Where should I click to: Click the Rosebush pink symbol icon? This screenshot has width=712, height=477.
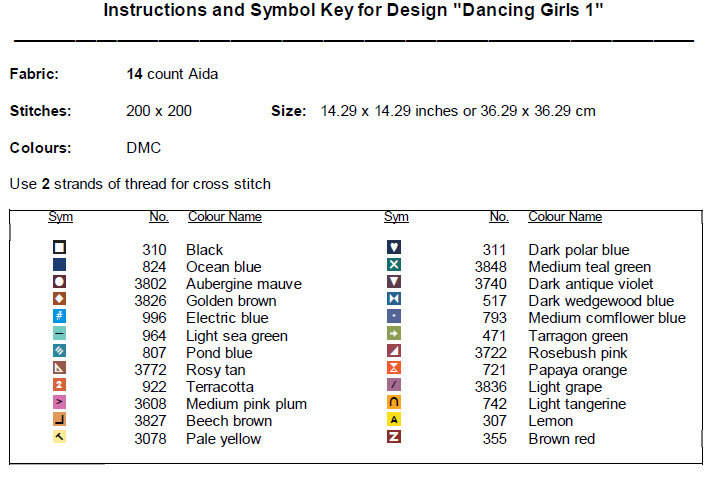(x=394, y=351)
